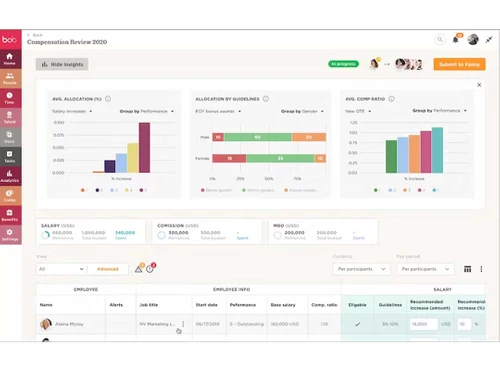500x375 pixels.
Task: Toggle Within guidelines legend item
Action: [x=259, y=190]
